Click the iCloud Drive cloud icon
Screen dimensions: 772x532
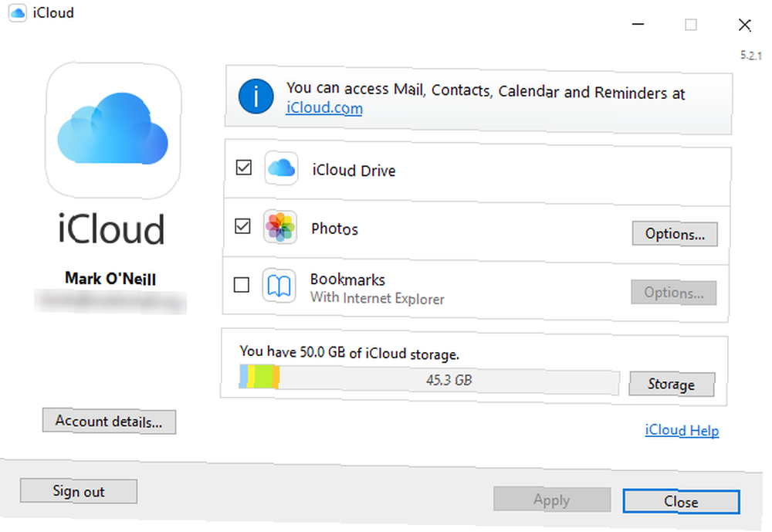click(281, 168)
